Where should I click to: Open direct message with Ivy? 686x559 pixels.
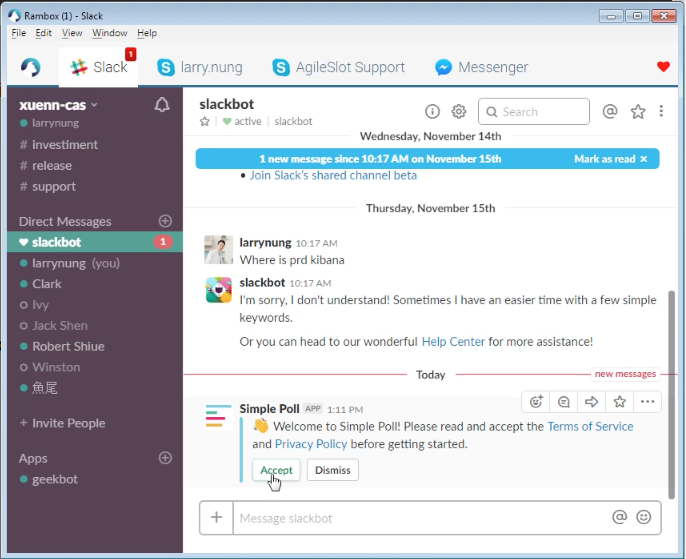pos(94,305)
